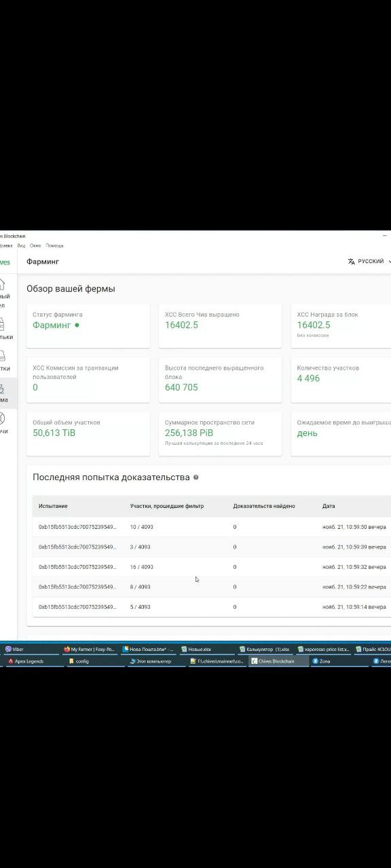Open the Помощь menu
Screen dimensions: 391x868
click(x=54, y=245)
